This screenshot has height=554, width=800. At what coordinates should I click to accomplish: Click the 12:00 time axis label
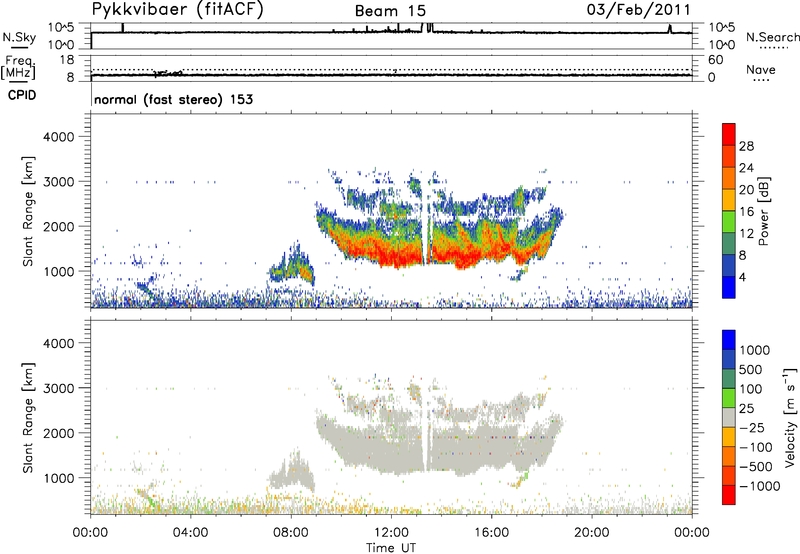[x=391, y=533]
